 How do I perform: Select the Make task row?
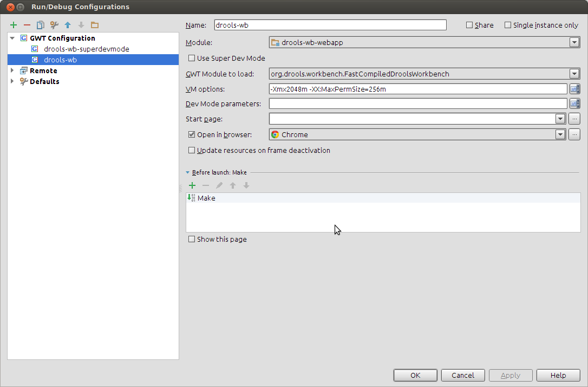(383, 198)
